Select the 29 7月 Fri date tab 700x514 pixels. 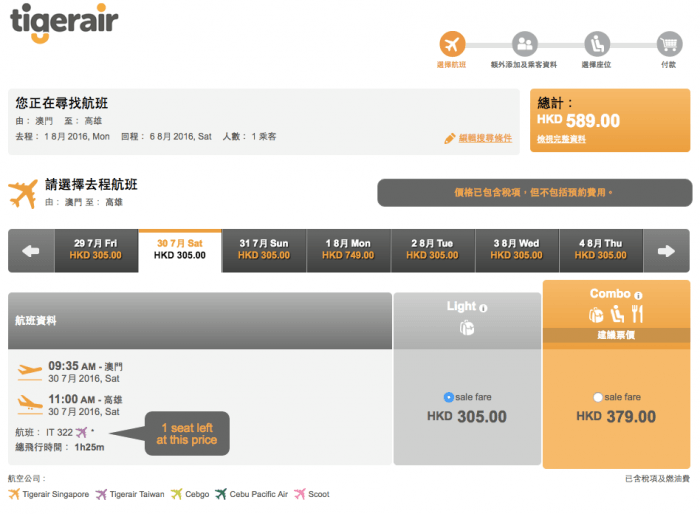point(96,250)
